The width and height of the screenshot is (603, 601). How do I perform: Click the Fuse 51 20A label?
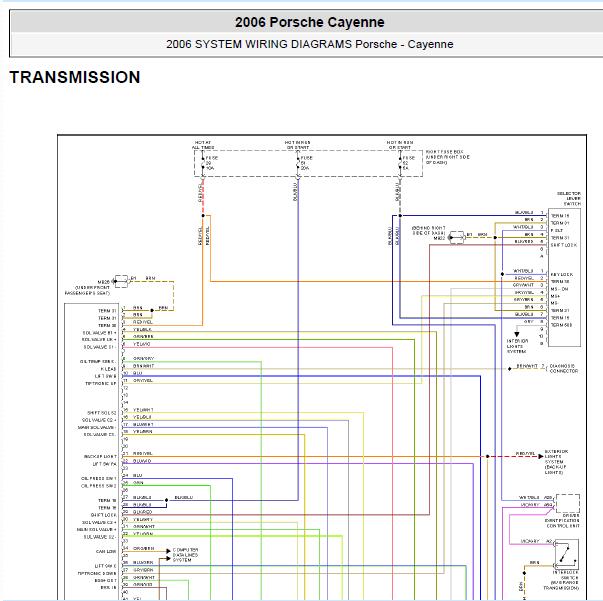(x=306, y=163)
